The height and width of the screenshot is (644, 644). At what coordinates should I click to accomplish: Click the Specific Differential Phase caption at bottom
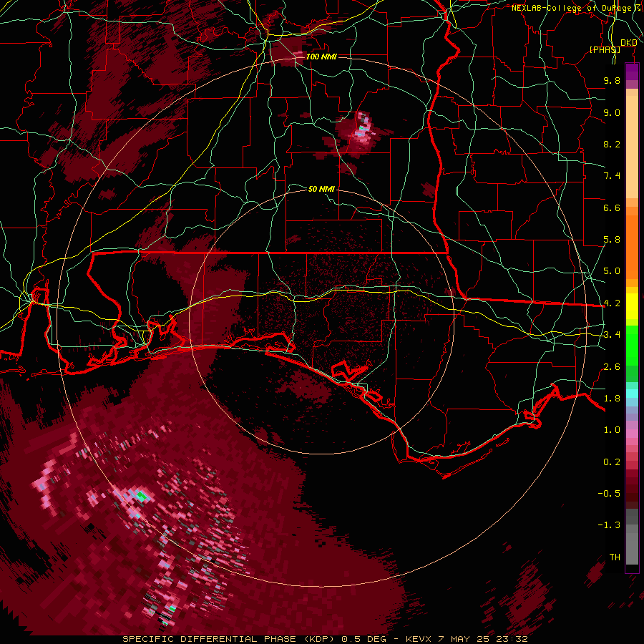(x=325, y=639)
